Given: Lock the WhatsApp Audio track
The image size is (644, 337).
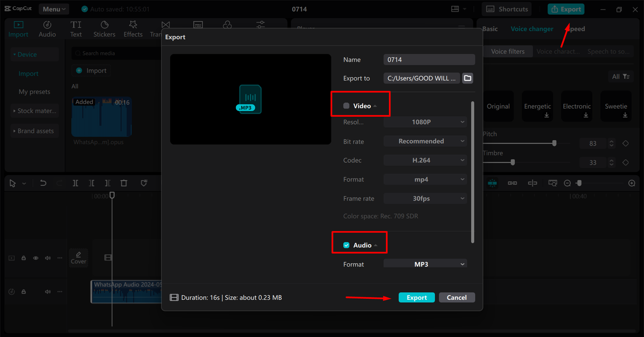Looking at the screenshot, I should coord(24,292).
